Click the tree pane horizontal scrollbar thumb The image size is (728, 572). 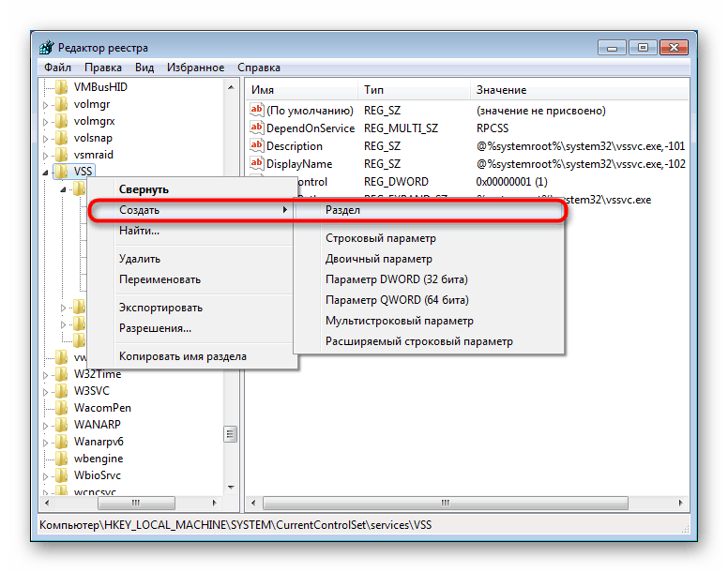[x=137, y=503]
